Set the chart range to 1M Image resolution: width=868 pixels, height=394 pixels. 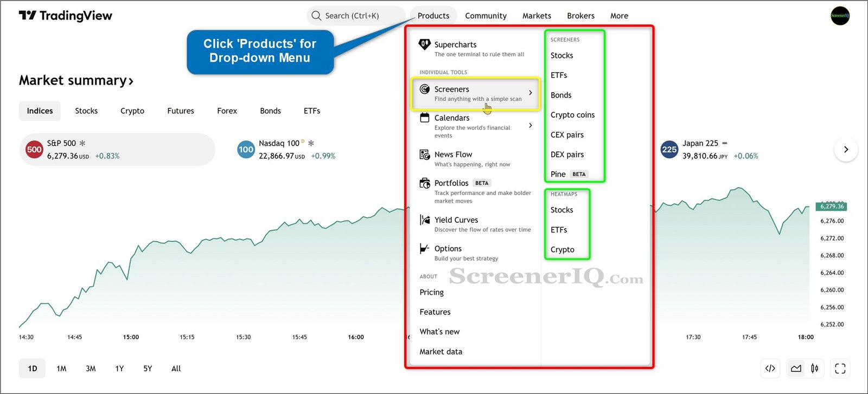[x=61, y=369]
